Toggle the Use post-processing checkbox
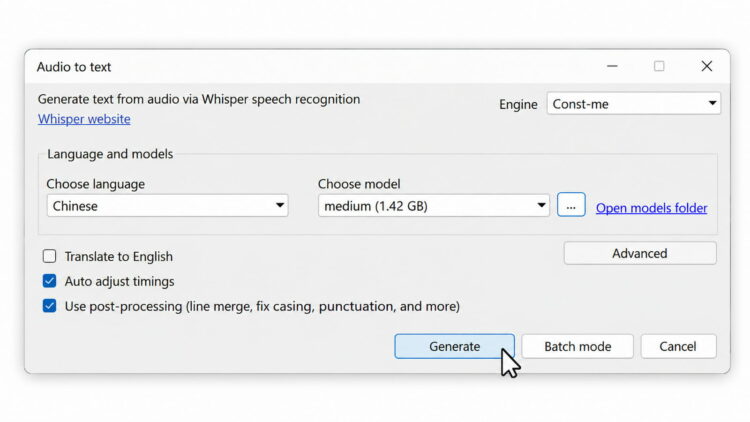The image size is (750, 422). coord(49,306)
